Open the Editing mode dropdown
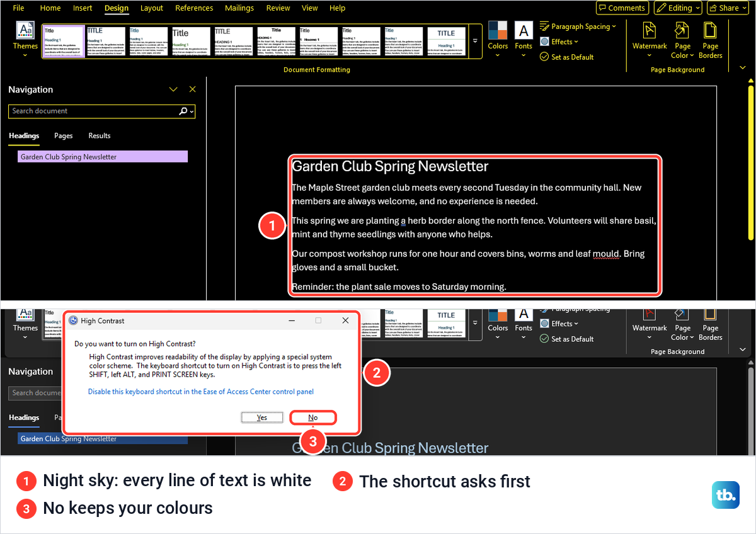 tap(677, 8)
